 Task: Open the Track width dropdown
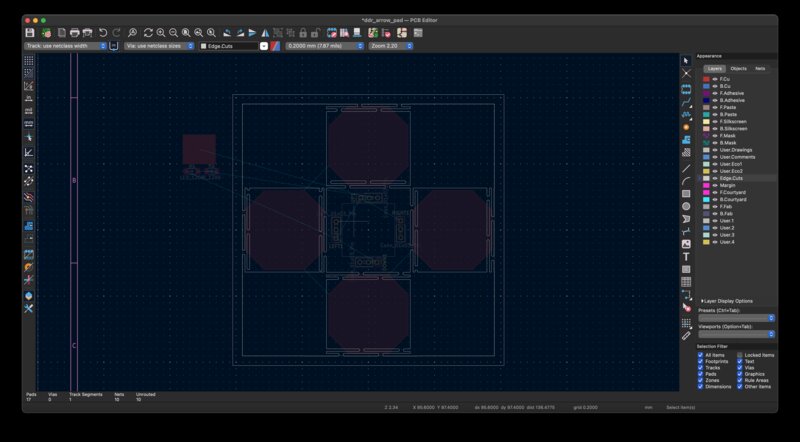click(x=65, y=46)
